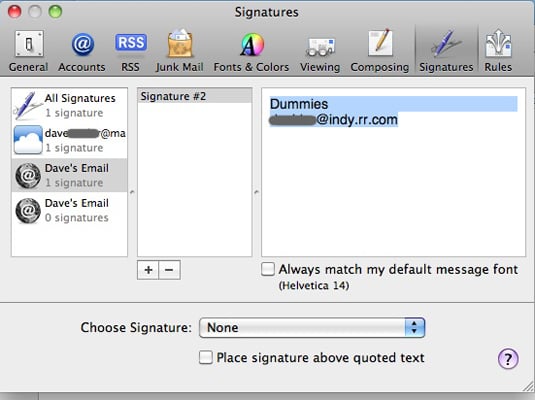
Task: Switch to the Viewing preferences pane
Action: 320,51
